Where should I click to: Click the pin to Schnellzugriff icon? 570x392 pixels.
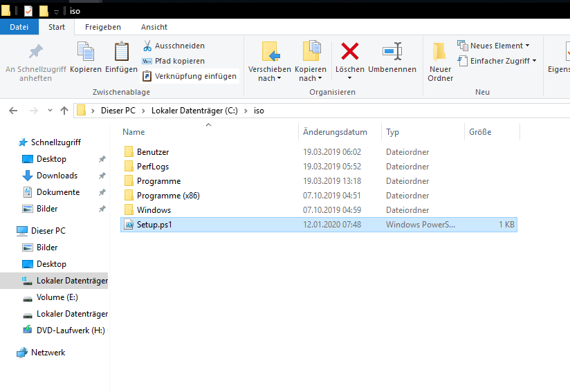[x=36, y=52]
